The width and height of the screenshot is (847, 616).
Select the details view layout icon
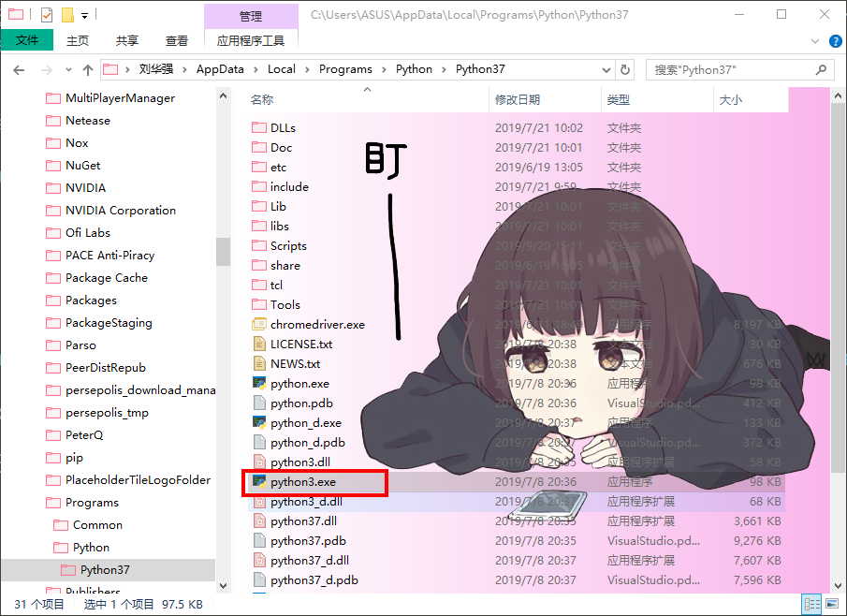[x=812, y=605]
